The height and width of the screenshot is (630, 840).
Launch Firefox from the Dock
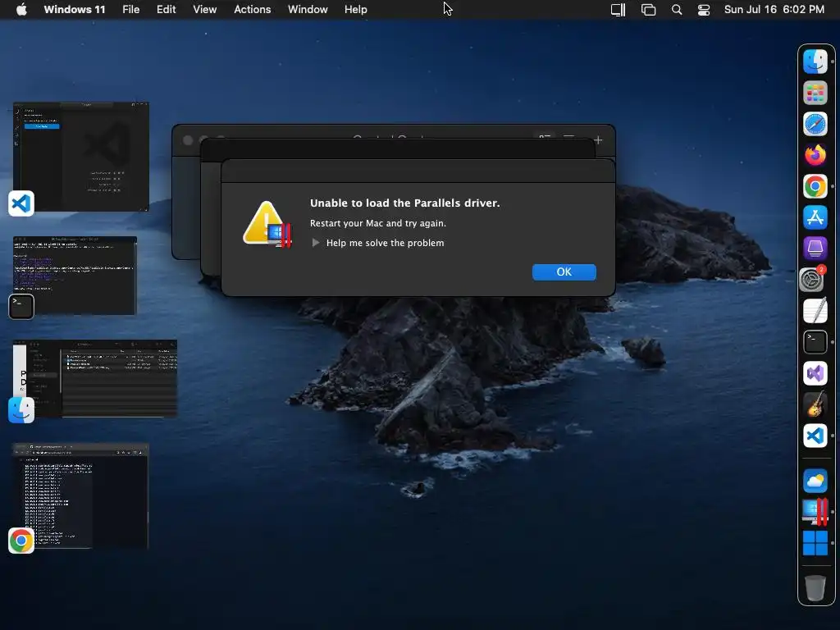[x=815, y=155]
